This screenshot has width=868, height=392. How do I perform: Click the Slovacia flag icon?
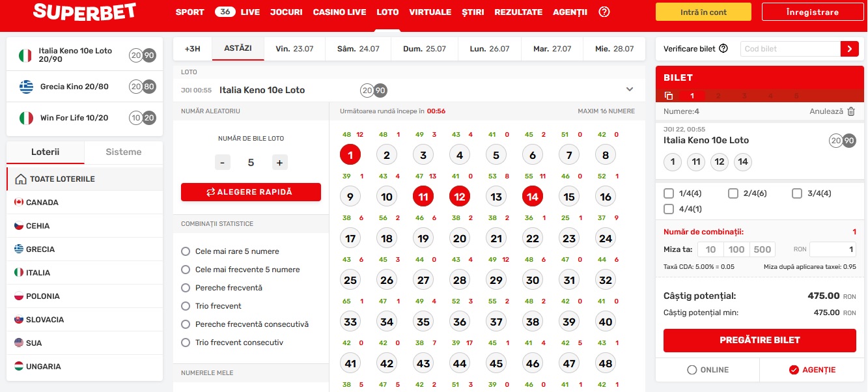(19, 320)
